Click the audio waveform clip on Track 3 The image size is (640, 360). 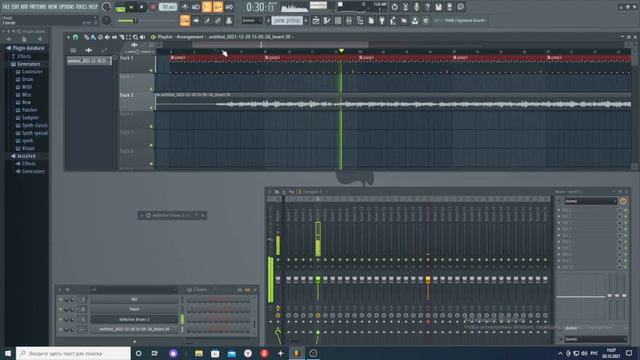[x=393, y=102]
